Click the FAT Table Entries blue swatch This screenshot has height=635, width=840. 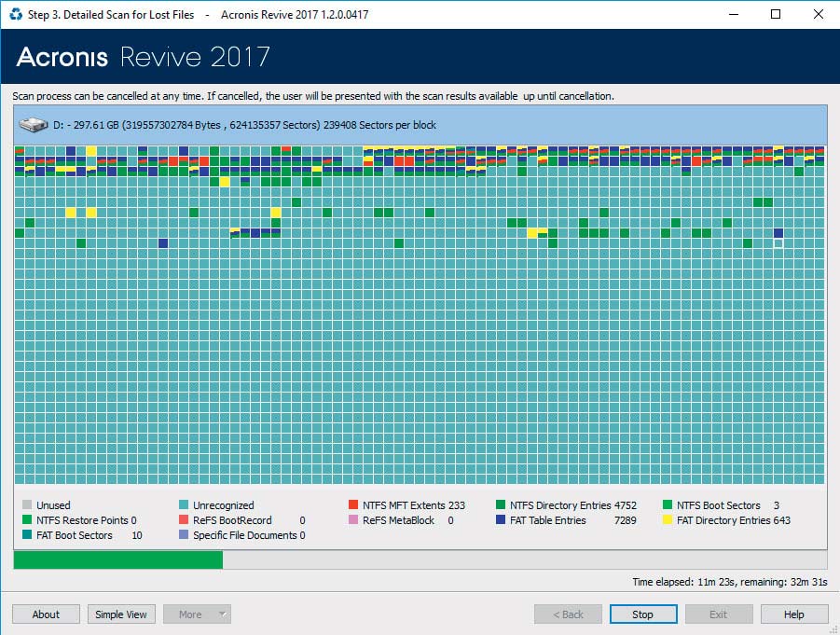pos(501,519)
